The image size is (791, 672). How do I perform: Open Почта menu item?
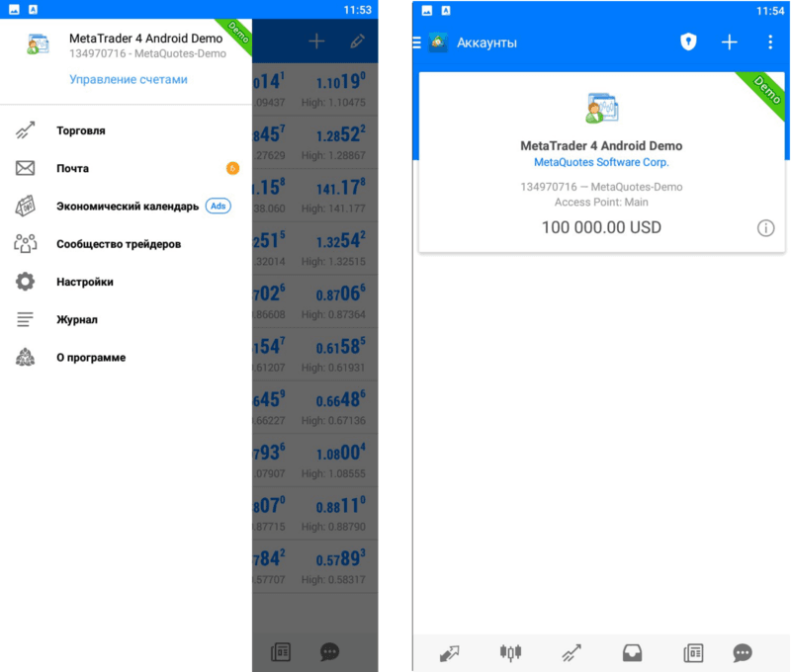click(x=127, y=168)
